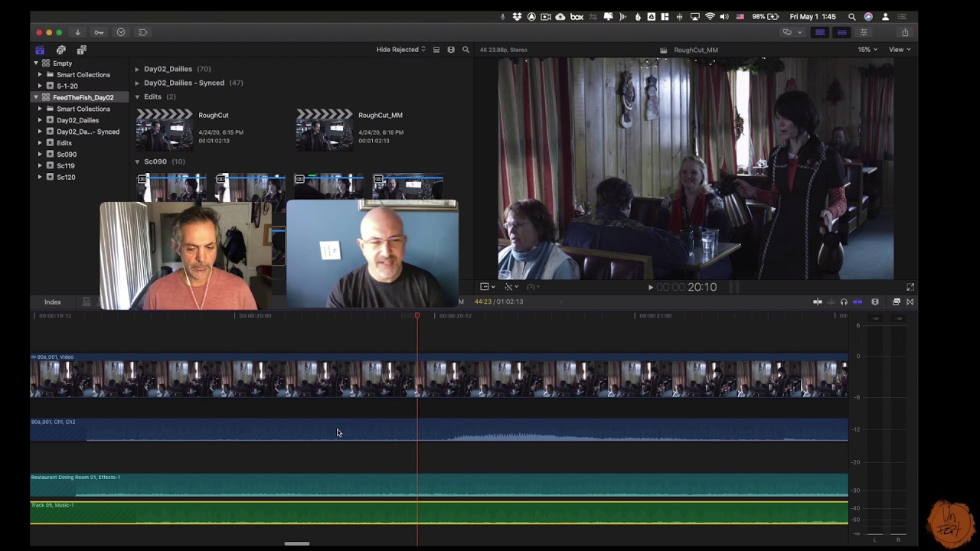
Task: Play the viewer with play button
Action: pyautogui.click(x=651, y=287)
